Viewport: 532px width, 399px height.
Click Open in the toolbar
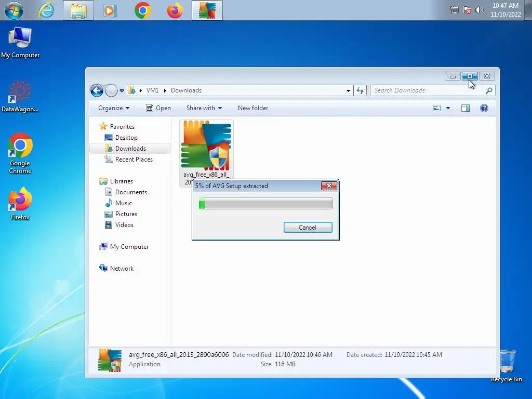click(158, 108)
